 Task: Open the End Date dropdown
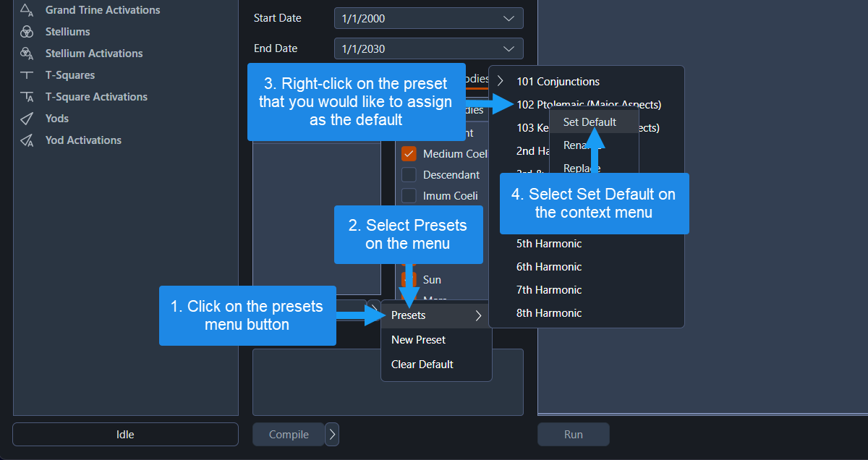tap(428, 48)
